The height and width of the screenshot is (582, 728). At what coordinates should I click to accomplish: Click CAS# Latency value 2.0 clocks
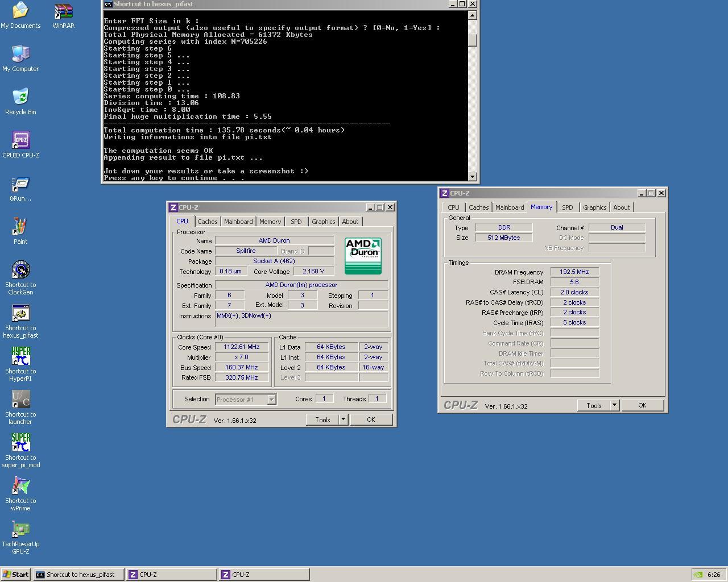pyautogui.click(x=574, y=292)
